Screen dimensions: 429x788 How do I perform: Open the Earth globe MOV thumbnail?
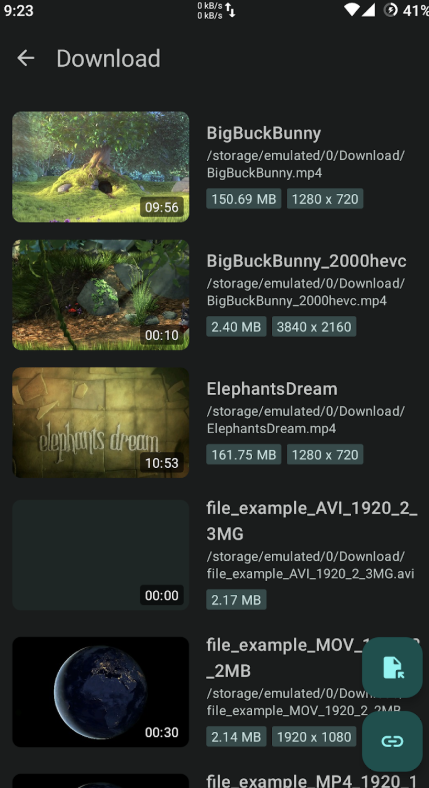click(100, 692)
